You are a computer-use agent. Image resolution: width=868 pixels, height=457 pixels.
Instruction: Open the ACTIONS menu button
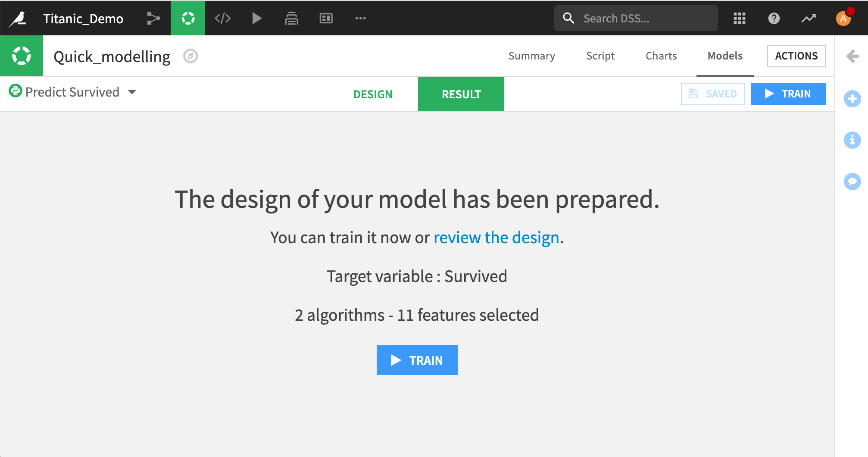(x=796, y=56)
